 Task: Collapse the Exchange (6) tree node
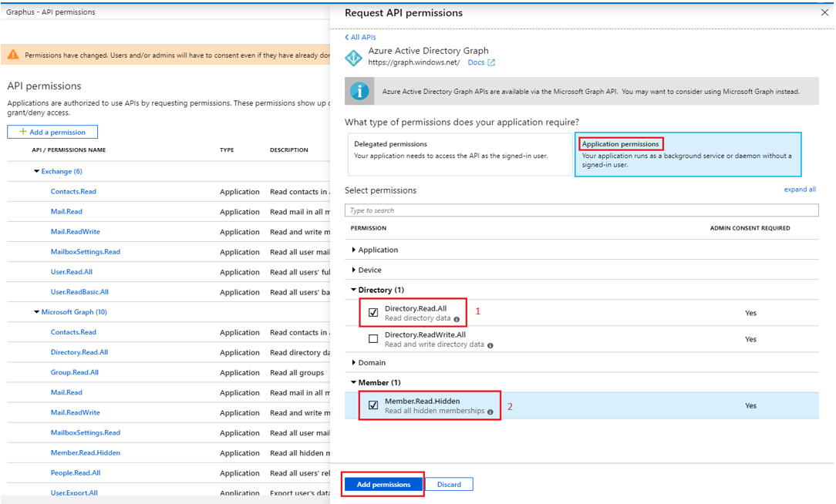[37, 172]
